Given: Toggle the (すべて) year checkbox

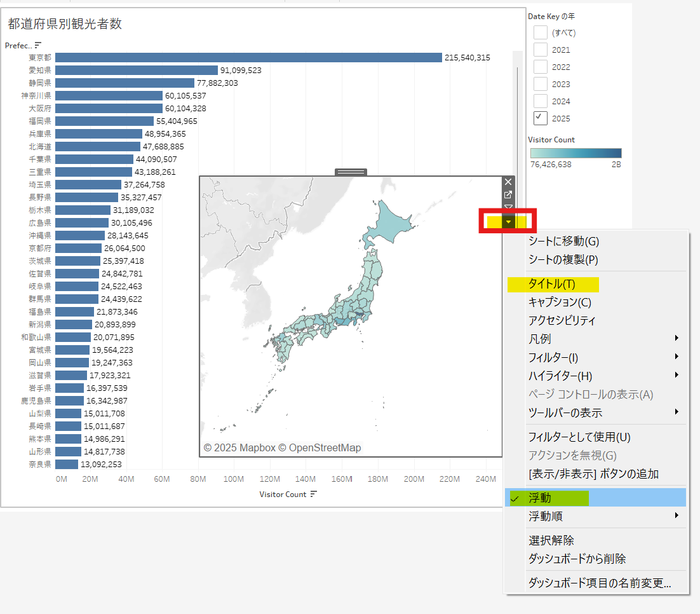Looking at the screenshot, I should (540, 32).
